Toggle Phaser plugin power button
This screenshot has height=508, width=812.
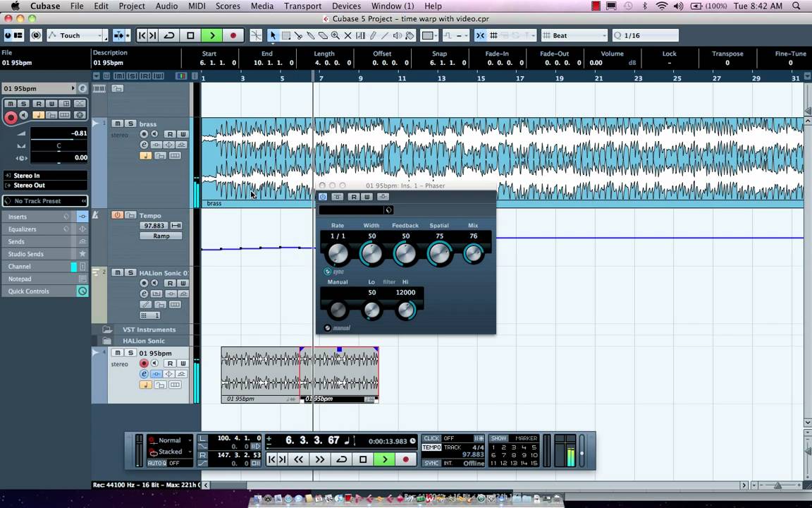pos(323,196)
